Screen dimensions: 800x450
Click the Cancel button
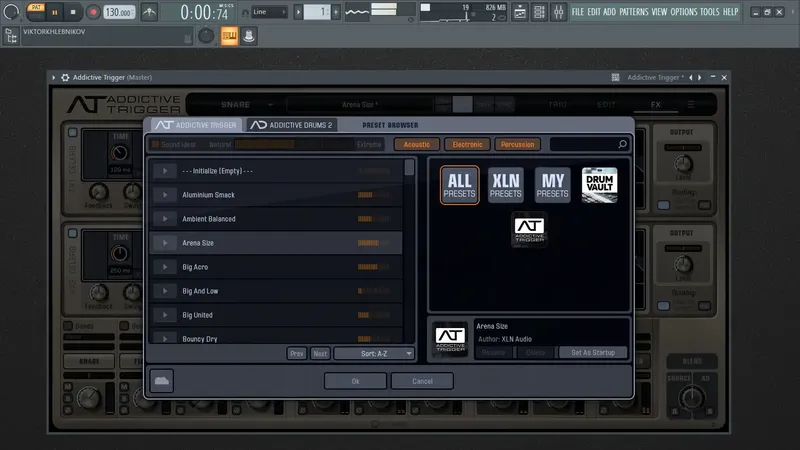tap(422, 381)
